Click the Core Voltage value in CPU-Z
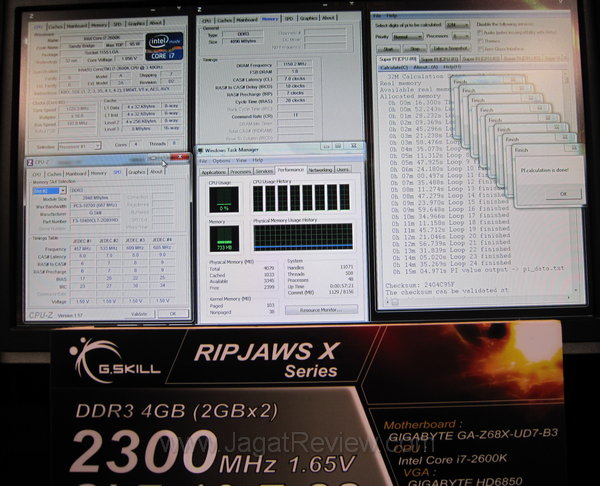 click(128, 59)
